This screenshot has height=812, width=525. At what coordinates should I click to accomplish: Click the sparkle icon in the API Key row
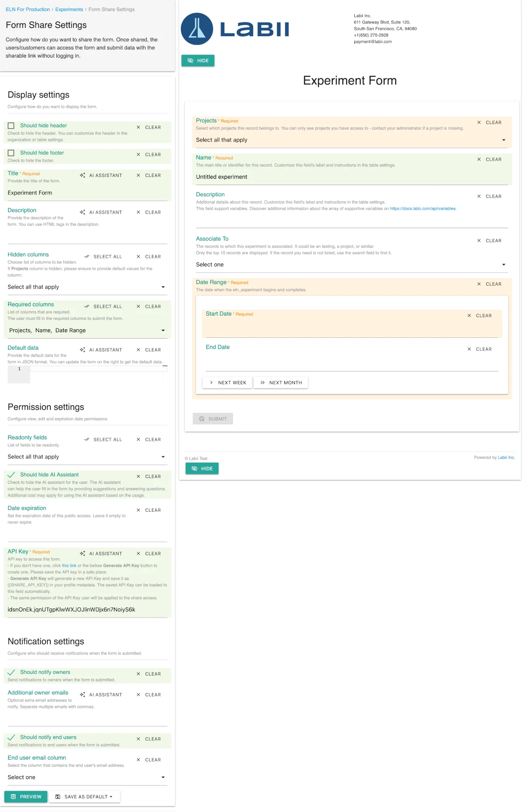[x=82, y=554]
